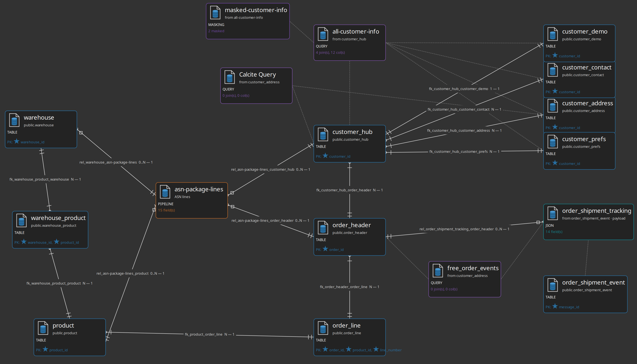
Task: Click the message_id primary key star
Action: [x=555, y=306]
